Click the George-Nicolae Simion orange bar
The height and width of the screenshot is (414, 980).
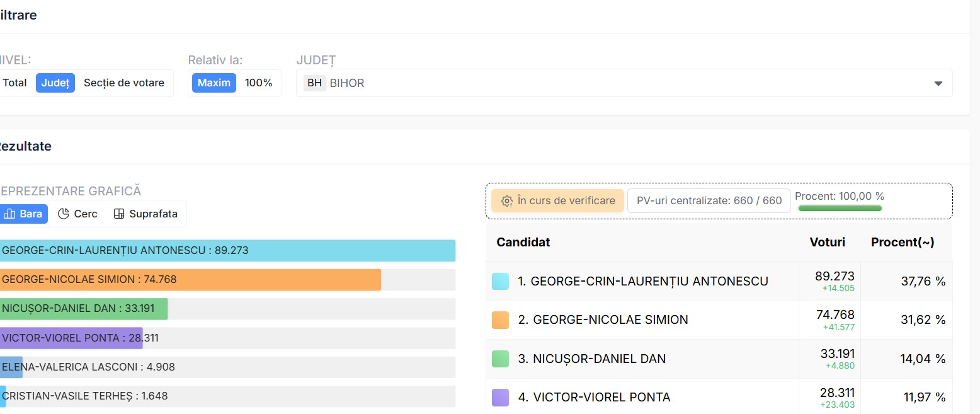(x=190, y=280)
